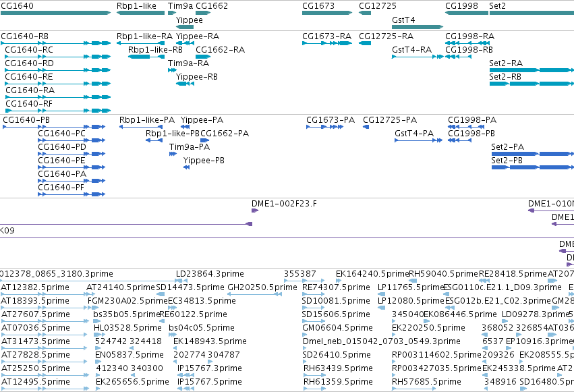Select transcript CG1673-RA
The image size is (574, 392).
coord(327,43)
